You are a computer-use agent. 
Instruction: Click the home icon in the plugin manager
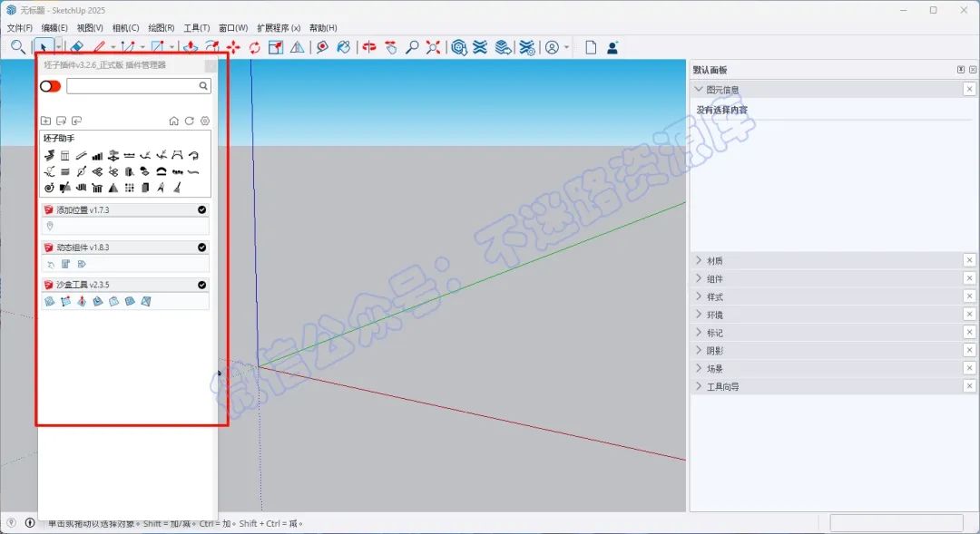click(173, 121)
